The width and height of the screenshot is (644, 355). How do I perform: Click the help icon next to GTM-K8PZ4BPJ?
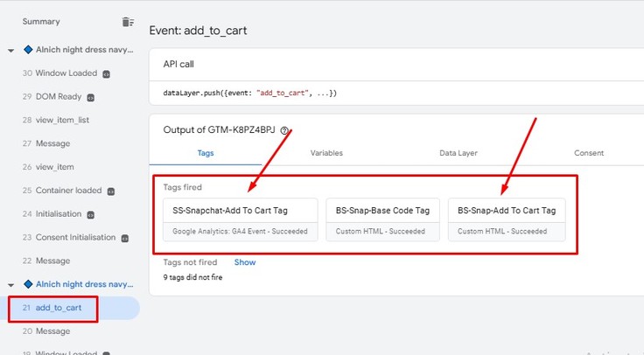(284, 130)
